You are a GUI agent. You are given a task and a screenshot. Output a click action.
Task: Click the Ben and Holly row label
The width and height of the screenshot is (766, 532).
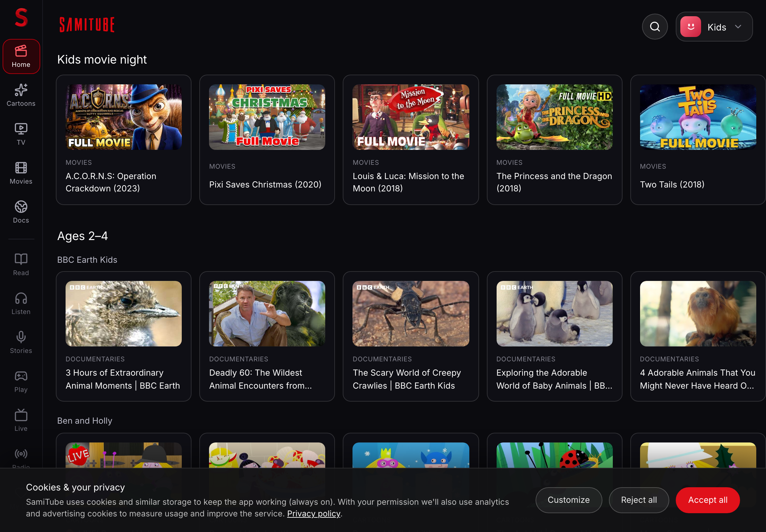pos(85,421)
